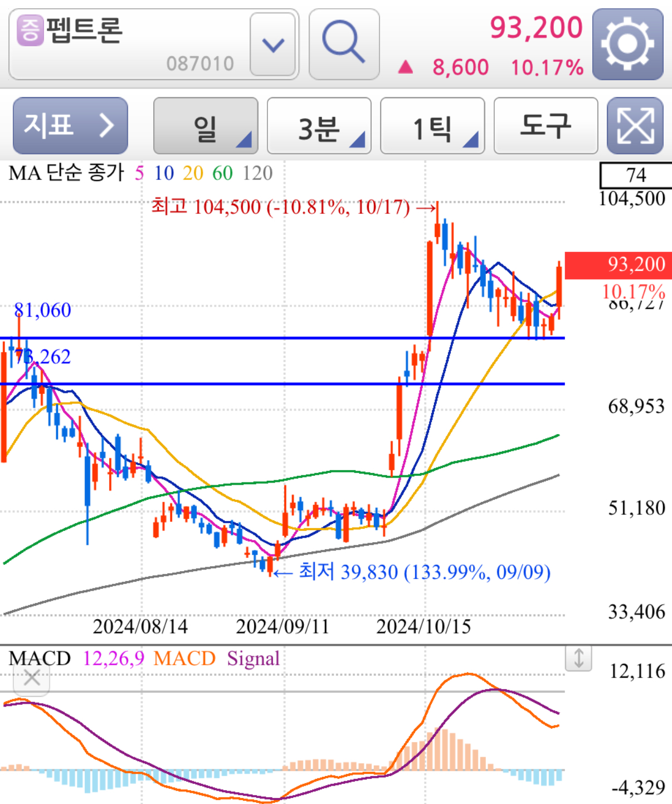Screen dimensions: 672x804
Task: Select MA 20 period label
Action: tap(193, 173)
